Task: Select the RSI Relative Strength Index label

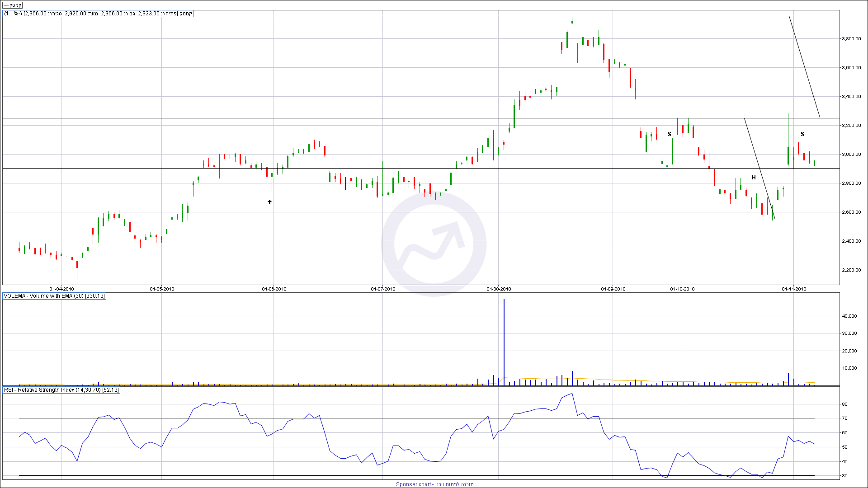Action: pos(61,390)
